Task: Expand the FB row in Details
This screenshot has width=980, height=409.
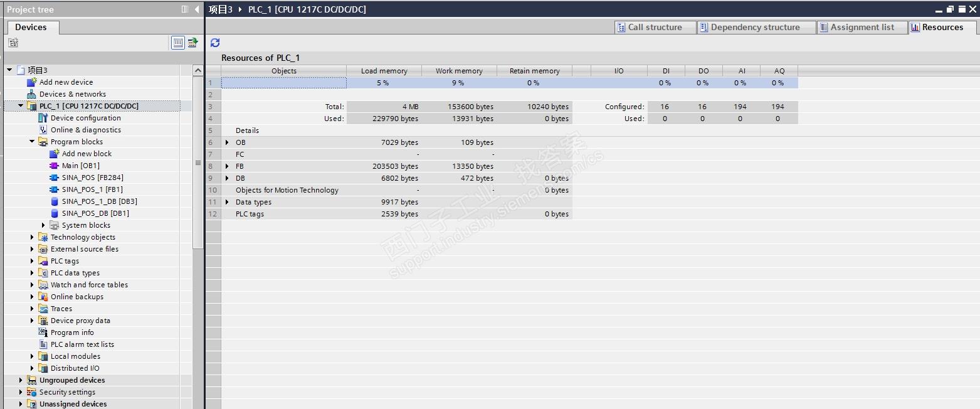Action: [x=227, y=166]
